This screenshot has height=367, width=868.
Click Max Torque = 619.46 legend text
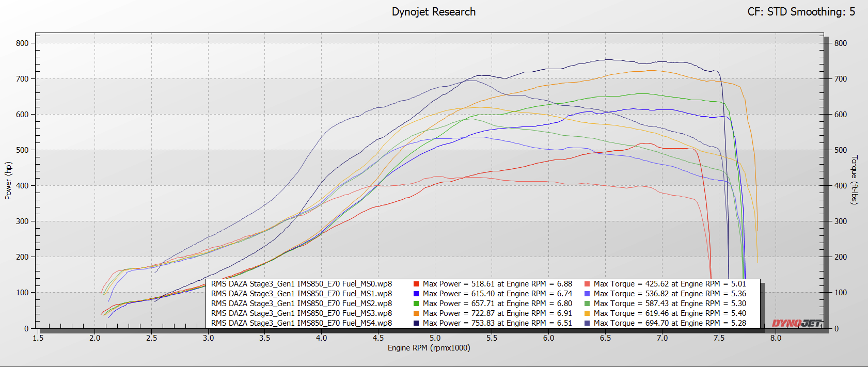(x=670, y=313)
